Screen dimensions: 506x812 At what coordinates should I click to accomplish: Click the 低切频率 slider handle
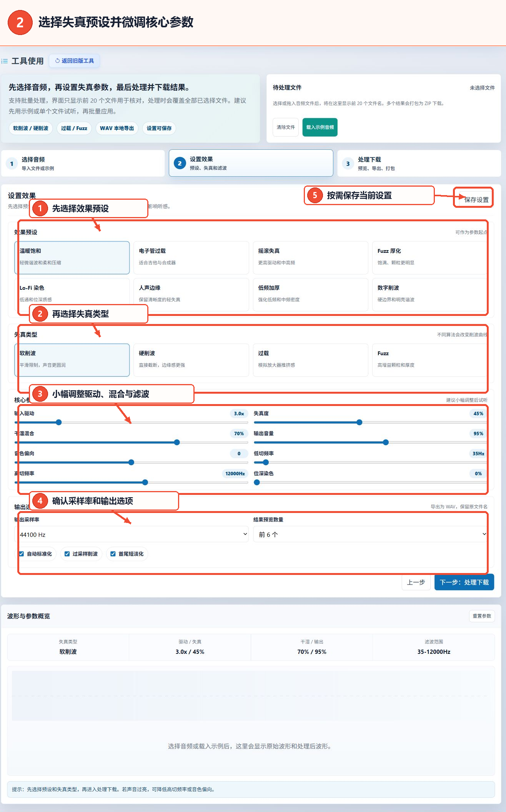click(x=266, y=462)
